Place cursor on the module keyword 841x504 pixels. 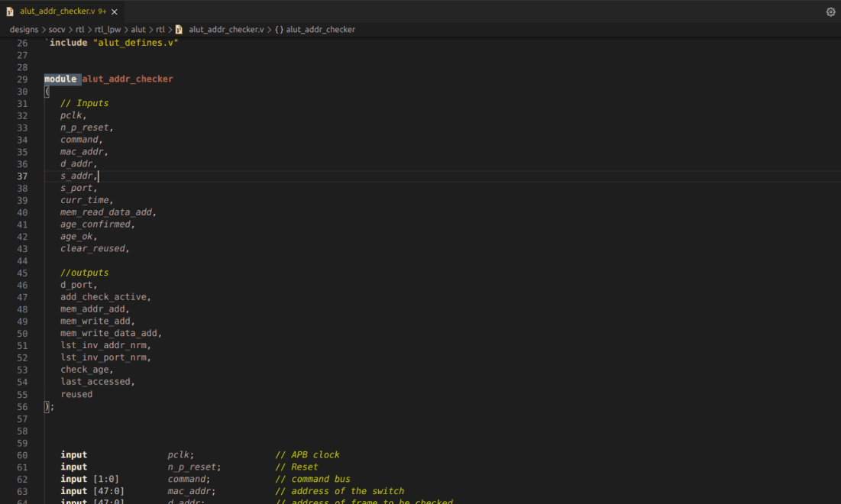60,79
